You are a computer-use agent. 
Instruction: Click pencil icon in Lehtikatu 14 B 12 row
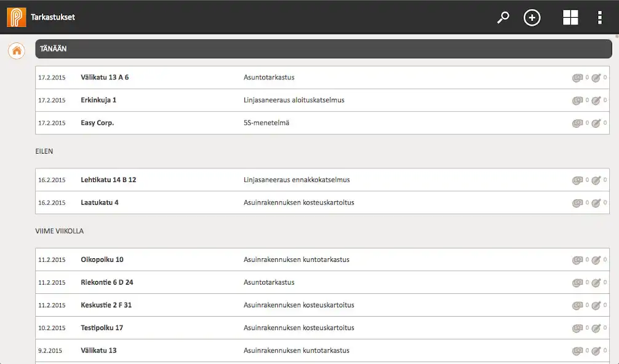coord(596,181)
